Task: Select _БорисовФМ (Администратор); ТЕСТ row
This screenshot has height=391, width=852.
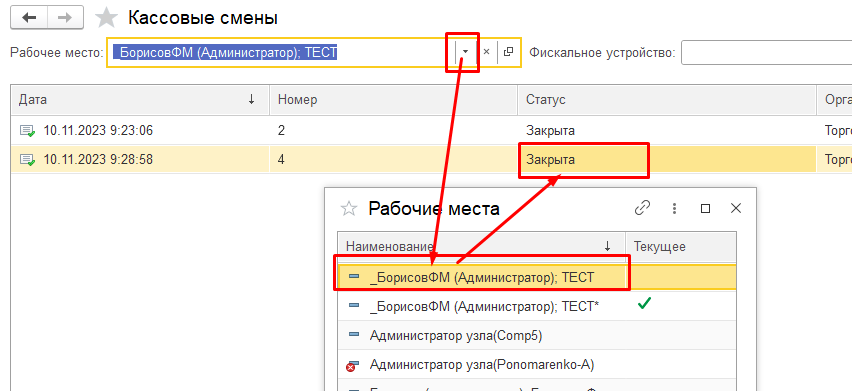Action: [x=537, y=278]
